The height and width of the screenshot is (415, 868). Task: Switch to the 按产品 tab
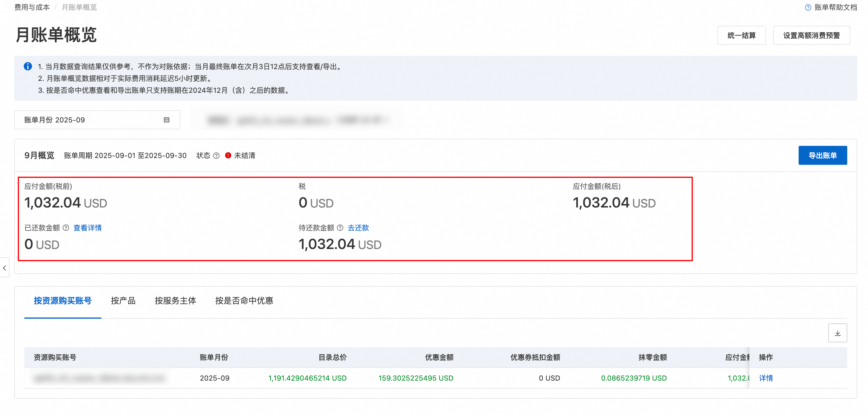[x=123, y=301]
